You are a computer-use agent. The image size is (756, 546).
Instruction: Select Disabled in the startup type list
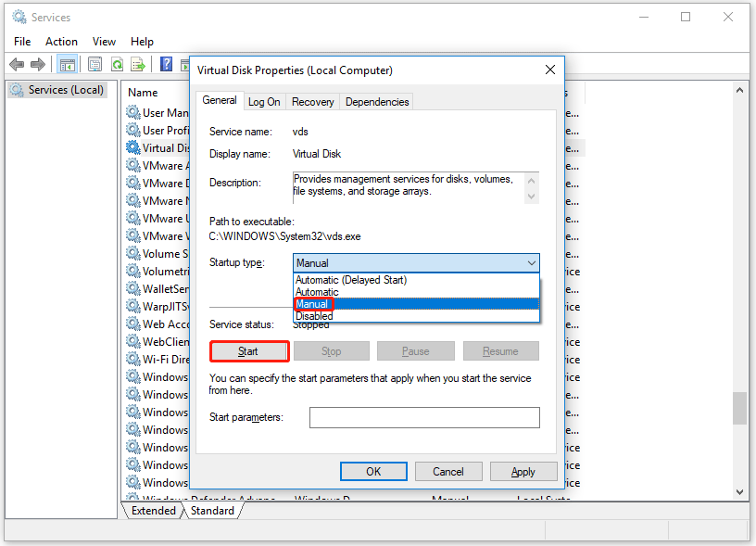click(x=314, y=316)
